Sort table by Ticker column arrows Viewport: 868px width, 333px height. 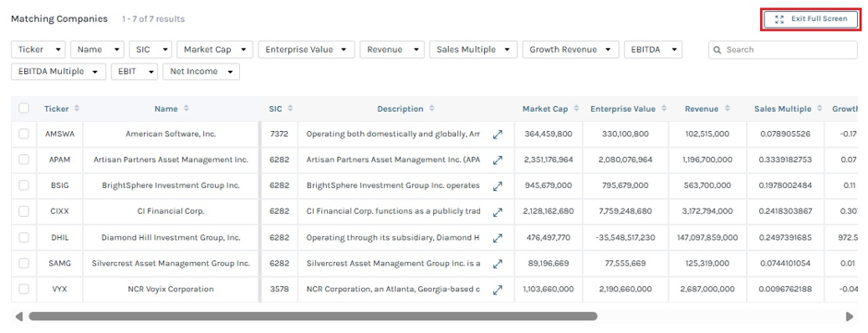pos(77,109)
